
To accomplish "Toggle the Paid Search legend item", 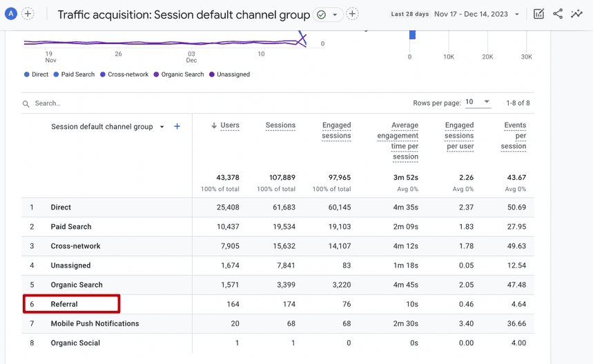I will (x=74, y=74).
